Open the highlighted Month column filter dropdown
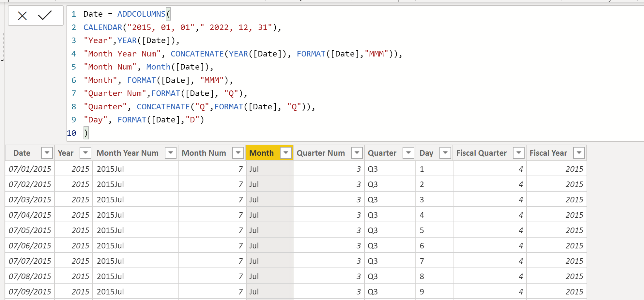Image resolution: width=644 pixels, height=300 pixels. pyautogui.click(x=286, y=153)
